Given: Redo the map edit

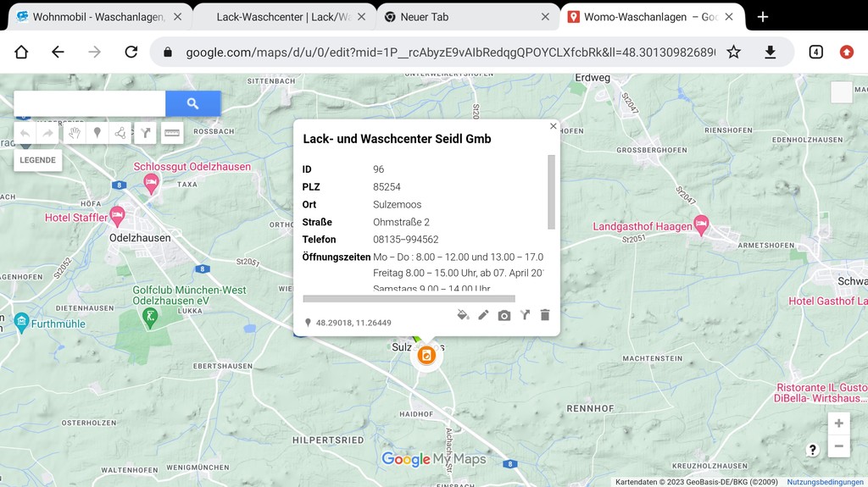Looking at the screenshot, I should point(47,133).
